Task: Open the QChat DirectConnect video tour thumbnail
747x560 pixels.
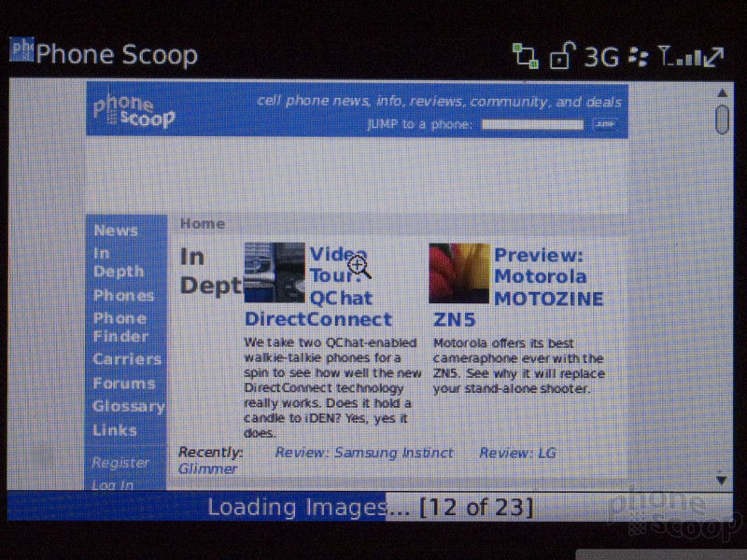Action: point(275,273)
